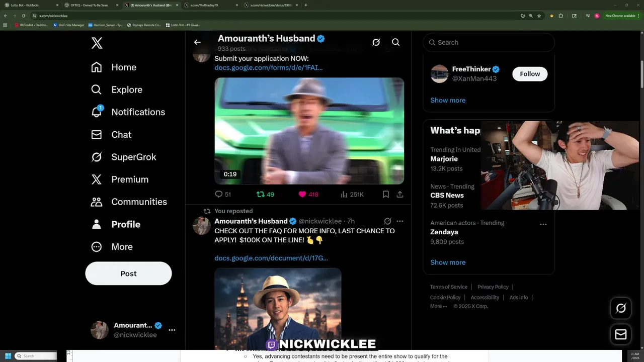Open the Psynaps Remote bookmark
The width and height of the screenshot is (644, 362).
[144, 25]
